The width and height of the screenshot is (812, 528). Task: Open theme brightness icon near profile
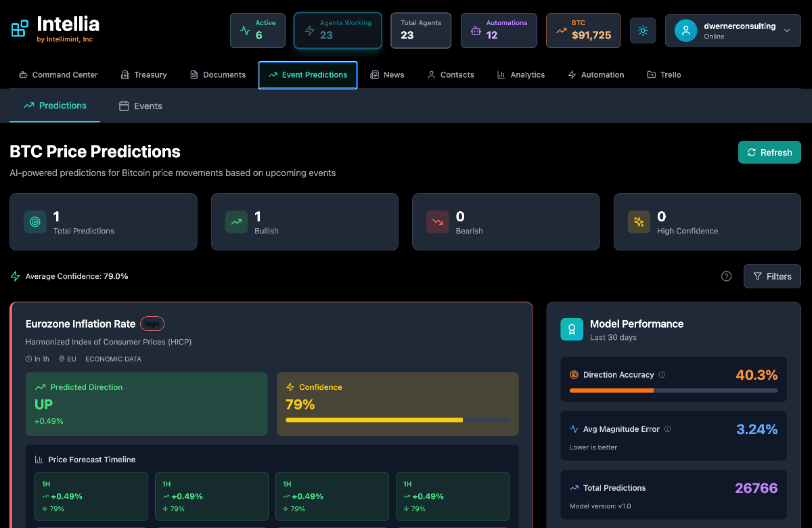coord(642,30)
